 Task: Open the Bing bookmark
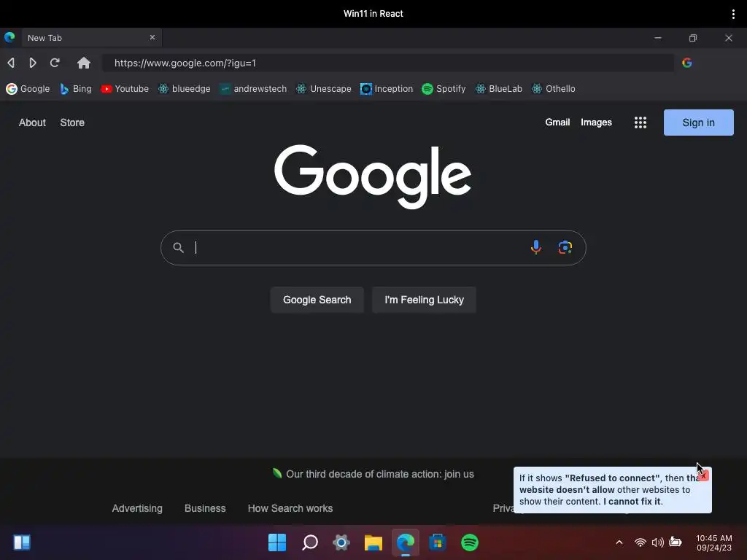click(x=75, y=88)
